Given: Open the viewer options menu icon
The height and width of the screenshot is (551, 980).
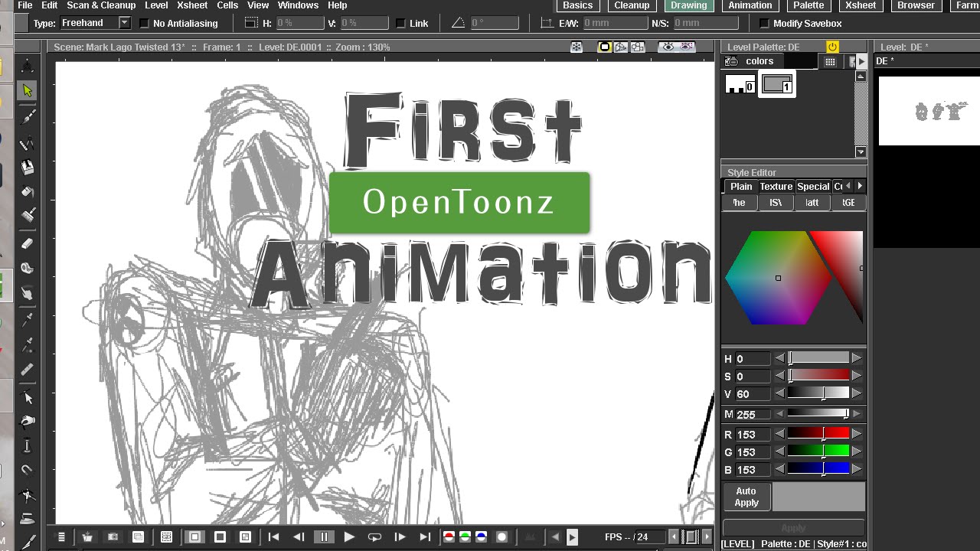Looking at the screenshot, I should tap(61, 537).
